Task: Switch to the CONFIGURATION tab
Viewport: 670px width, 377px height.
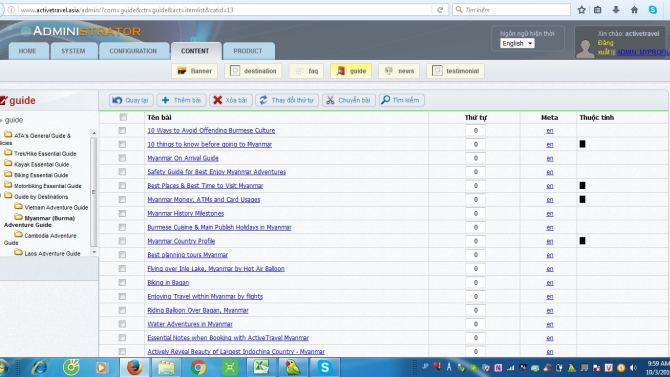Action: tap(133, 51)
